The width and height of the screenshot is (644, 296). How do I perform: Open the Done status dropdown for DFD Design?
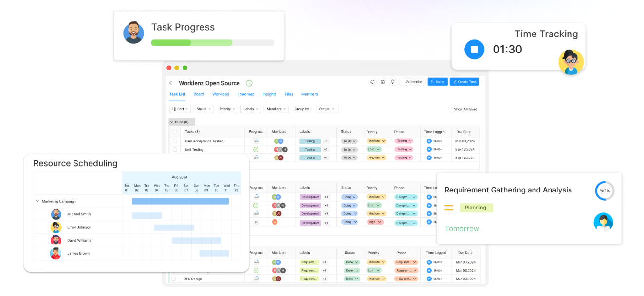[351, 279]
